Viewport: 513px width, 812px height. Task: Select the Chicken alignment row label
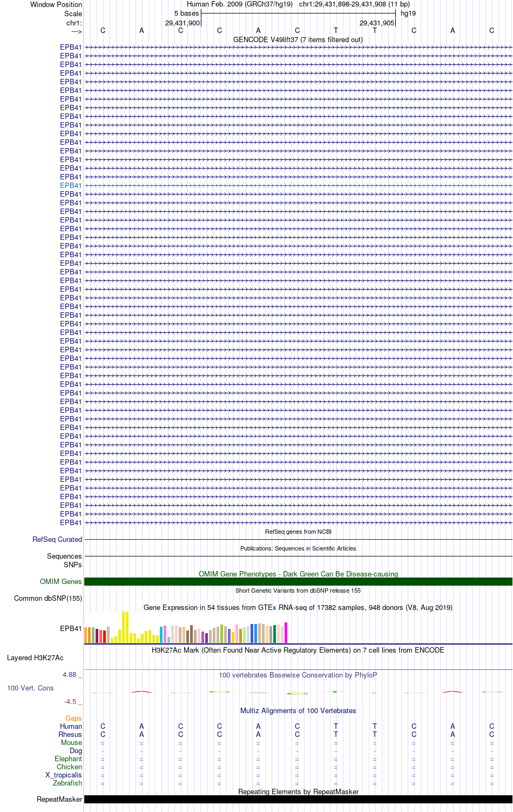click(x=69, y=767)
